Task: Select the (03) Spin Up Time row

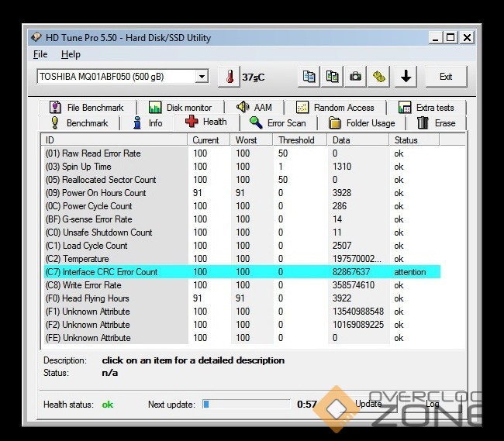Action: [x=241, y=167]
